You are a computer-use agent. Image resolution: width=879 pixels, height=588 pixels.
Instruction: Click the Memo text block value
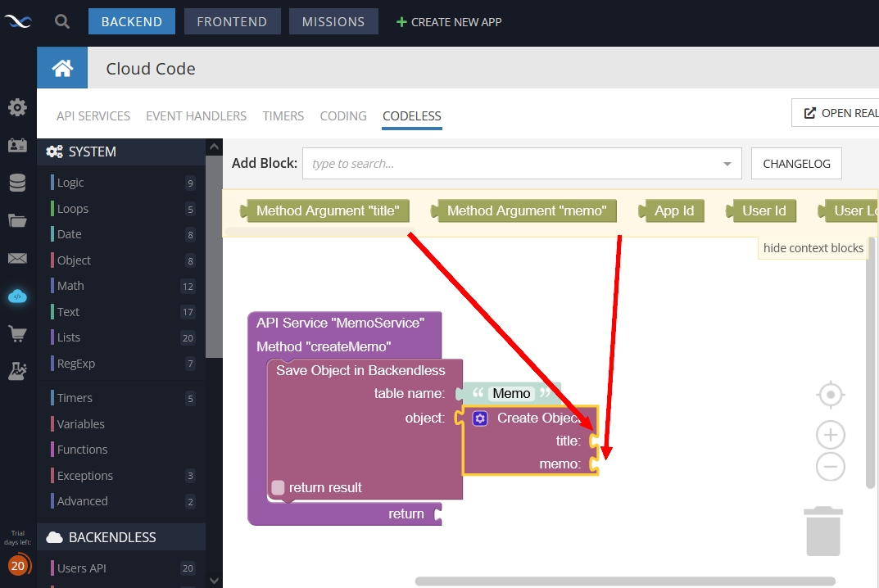511,393
